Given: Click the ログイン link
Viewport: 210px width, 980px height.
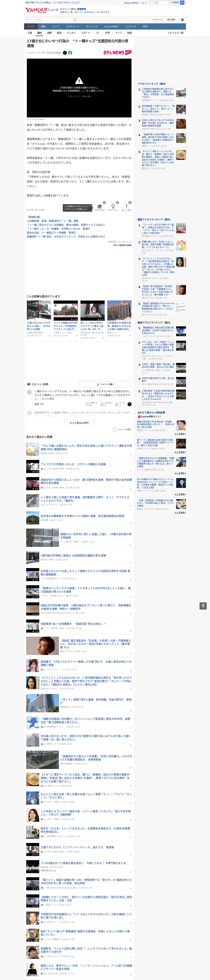Looking at the screenshot, I should [x=64, y=12].
